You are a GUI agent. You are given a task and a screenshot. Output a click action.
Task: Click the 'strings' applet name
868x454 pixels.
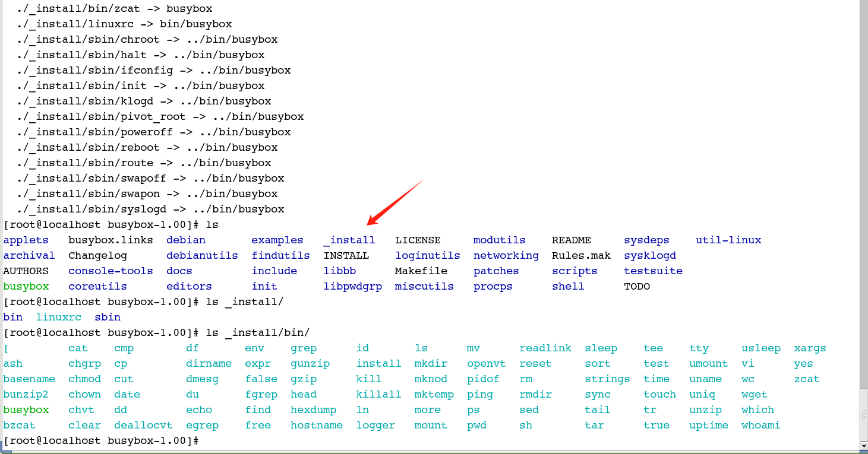pyautogui.click(x=607, y=379)
